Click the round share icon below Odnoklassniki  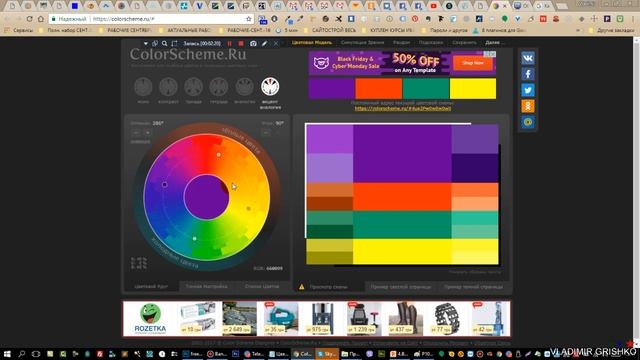[x=527, y=122]
